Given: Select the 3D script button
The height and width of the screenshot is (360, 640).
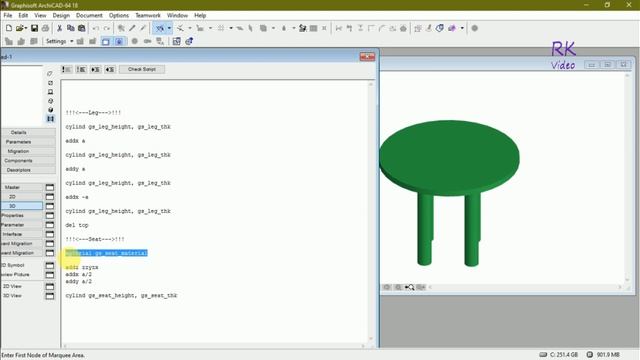Looking at the screenshot, I should click(x=22, y=206).
